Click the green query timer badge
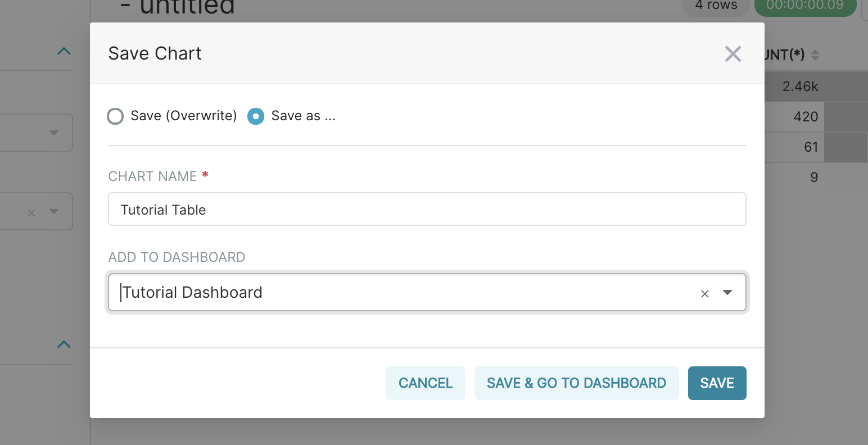 click(804, 6)
